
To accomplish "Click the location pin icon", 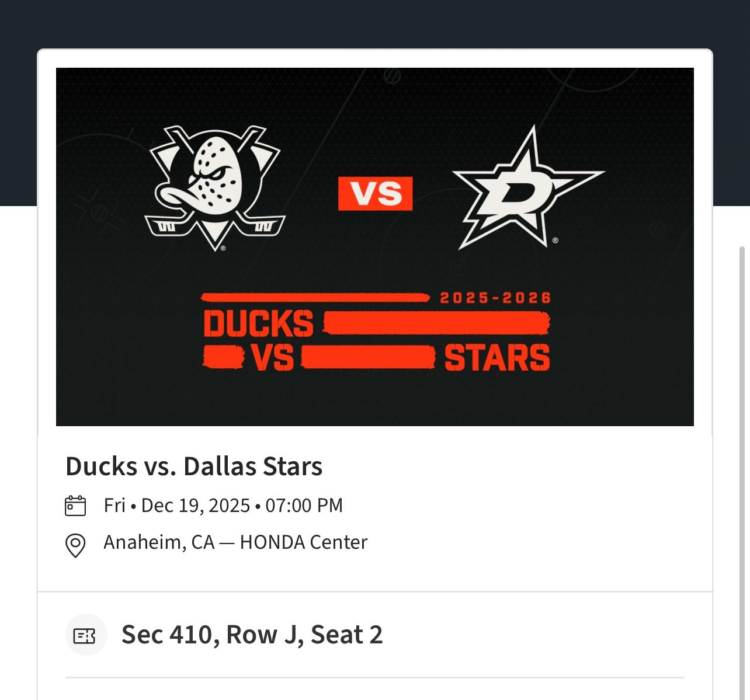I will pyautogui.click(x=75, y=545).
